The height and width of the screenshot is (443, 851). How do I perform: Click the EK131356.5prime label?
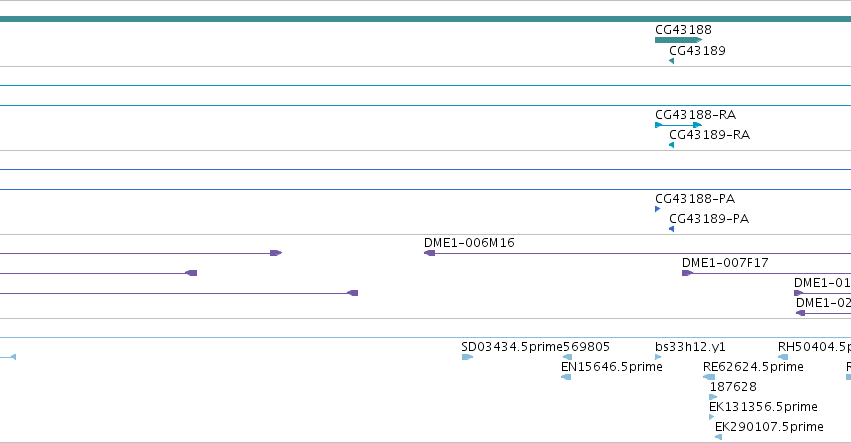click(764, 407)
